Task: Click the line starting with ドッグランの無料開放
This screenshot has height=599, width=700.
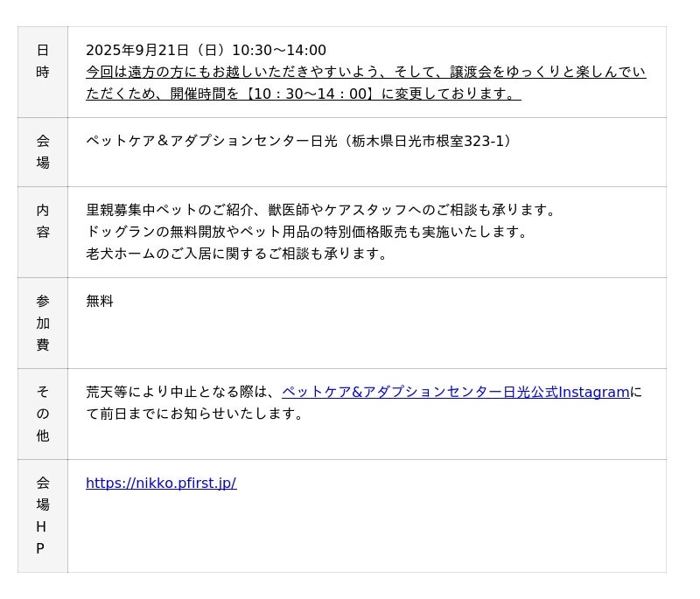Action: point(307,233)
